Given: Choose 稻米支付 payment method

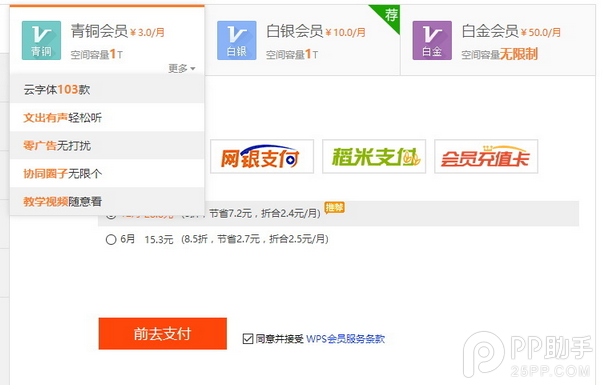Looking at the screenshot, I should coord(374,156).
